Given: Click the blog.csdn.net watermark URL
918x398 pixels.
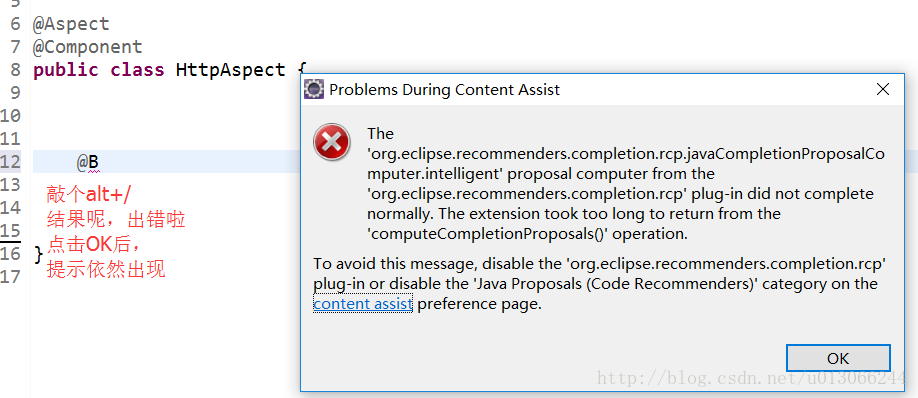Looking at the screenshot, I should click(752, 378).
